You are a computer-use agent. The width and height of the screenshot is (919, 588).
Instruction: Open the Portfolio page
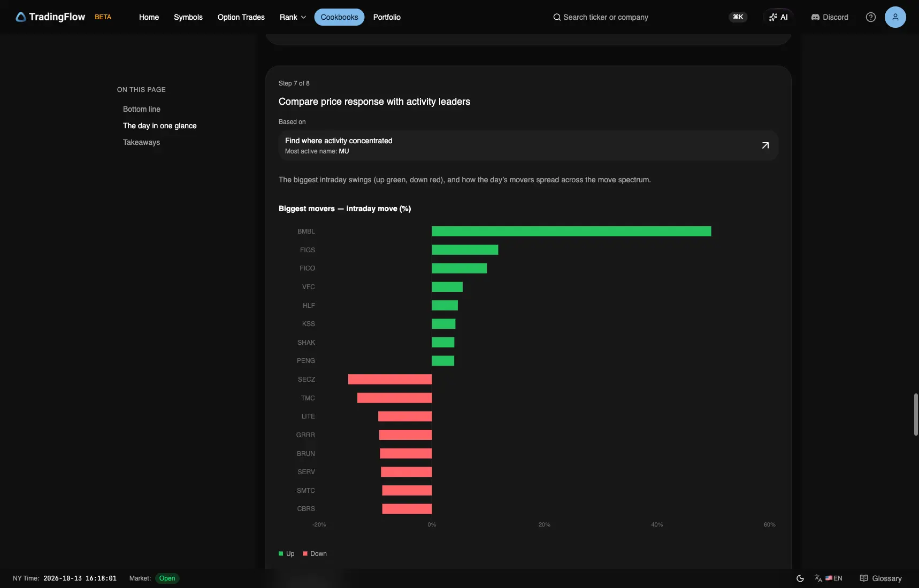pyautogui.click(x=387, y=17)
